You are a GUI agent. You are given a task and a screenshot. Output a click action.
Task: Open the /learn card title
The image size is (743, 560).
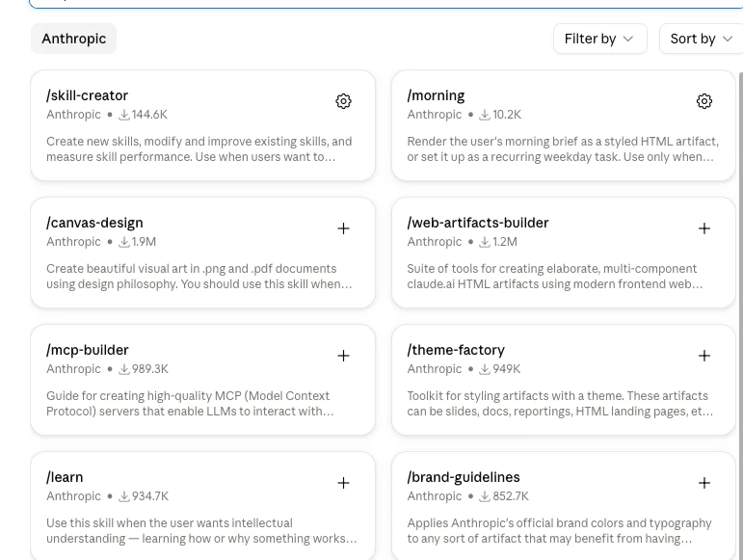coord(65,477)
